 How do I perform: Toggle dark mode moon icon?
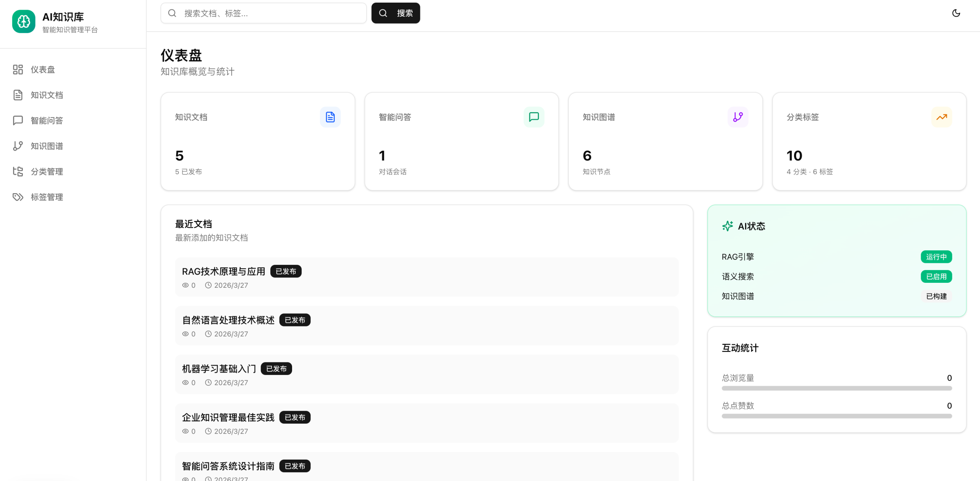click(956, 13)
